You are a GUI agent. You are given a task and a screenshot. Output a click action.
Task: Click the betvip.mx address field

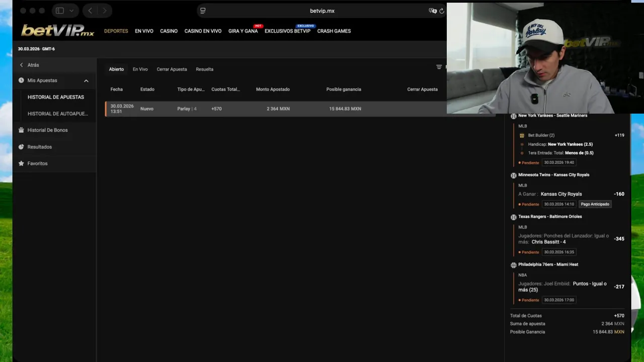coord(322,11)
